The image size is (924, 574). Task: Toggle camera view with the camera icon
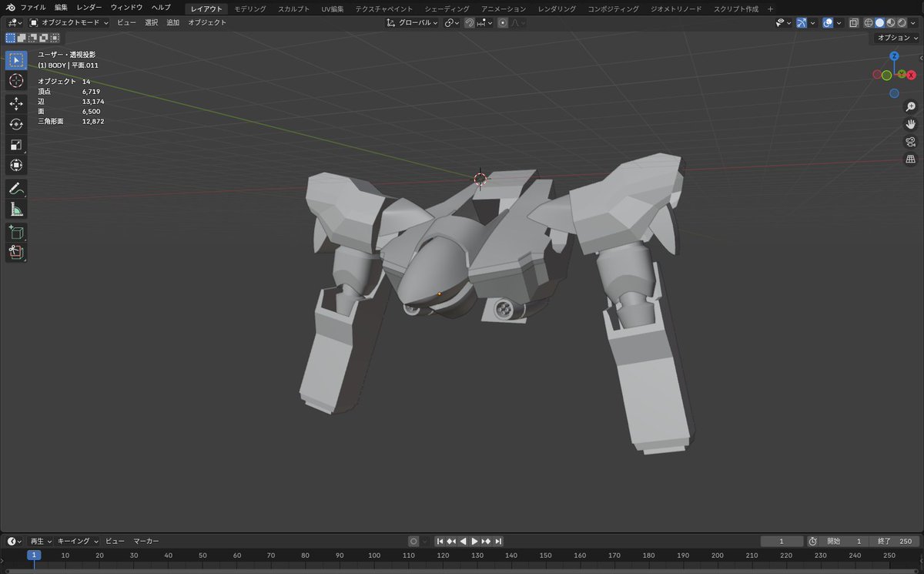[x=910, y=142]
